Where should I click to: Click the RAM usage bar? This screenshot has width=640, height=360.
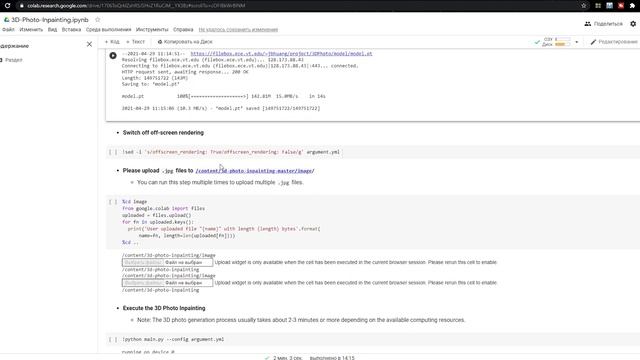(562, 39)
